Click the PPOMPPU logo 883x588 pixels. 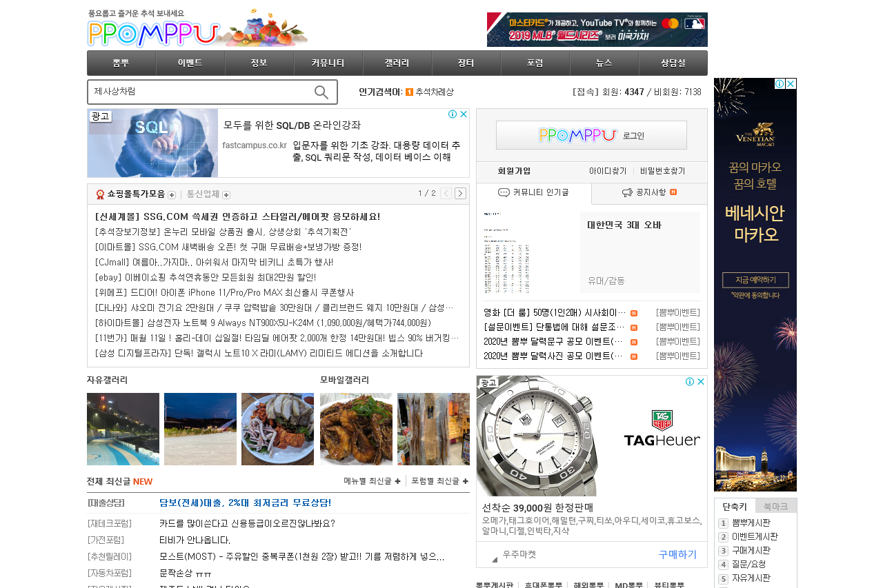(153, 33)
